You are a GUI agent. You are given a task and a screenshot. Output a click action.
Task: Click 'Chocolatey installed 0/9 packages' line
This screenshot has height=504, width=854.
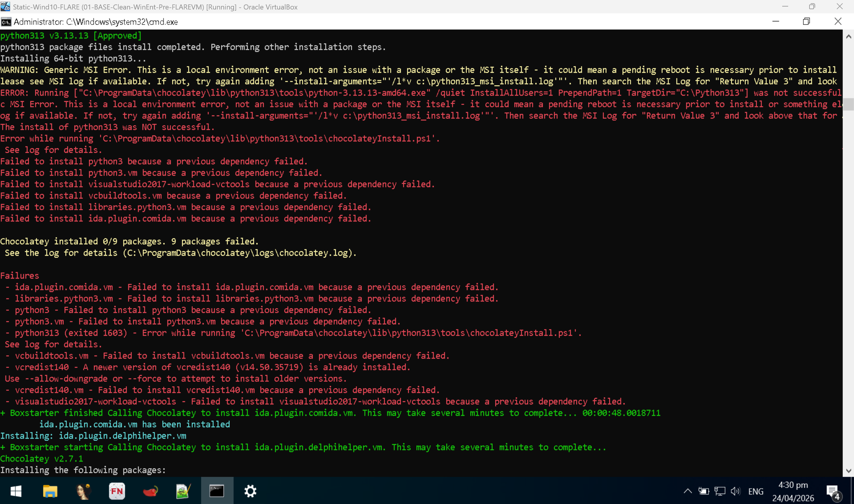129,241
